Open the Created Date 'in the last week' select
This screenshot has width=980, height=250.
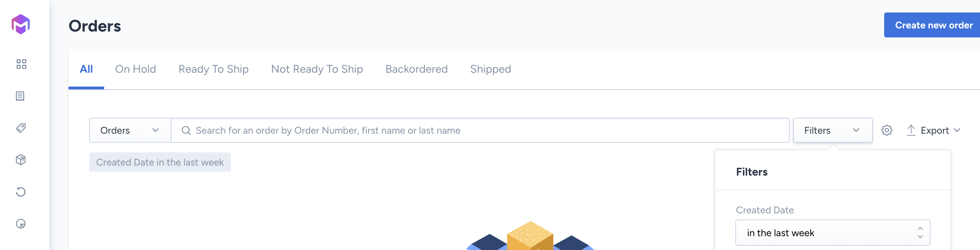click(x=832, y=232)
